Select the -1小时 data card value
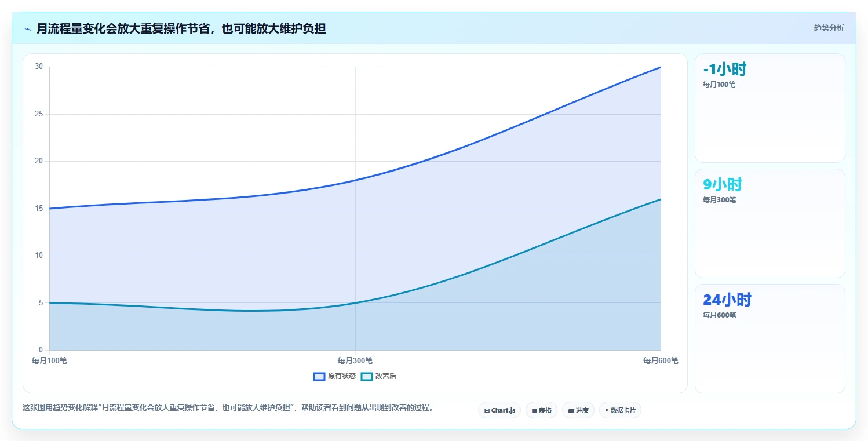The width and height of the screenshot is (868, 441). tap(724, 70)
